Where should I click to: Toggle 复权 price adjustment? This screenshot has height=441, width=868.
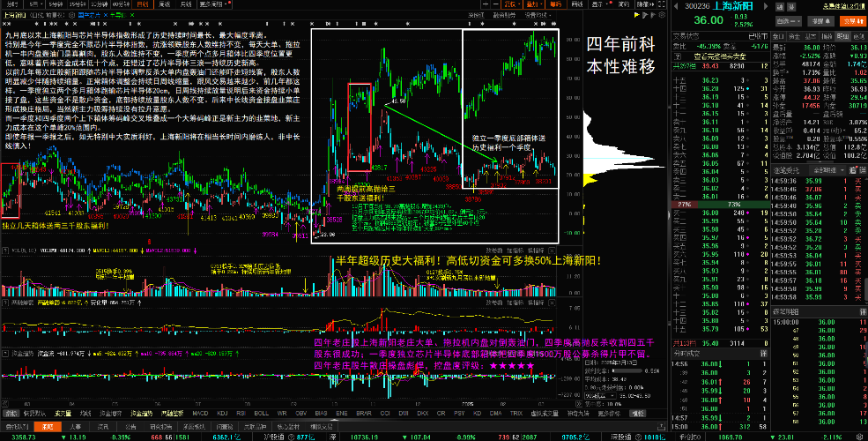(512, 4)
